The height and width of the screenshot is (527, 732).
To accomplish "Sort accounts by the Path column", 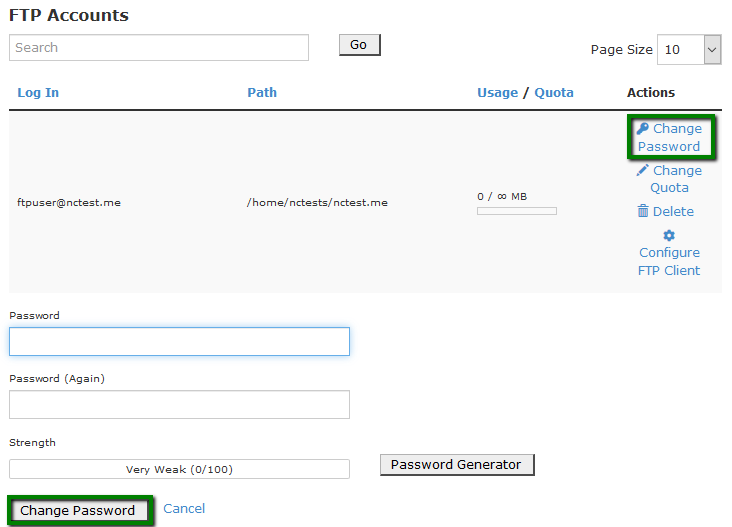I will 262,92.
